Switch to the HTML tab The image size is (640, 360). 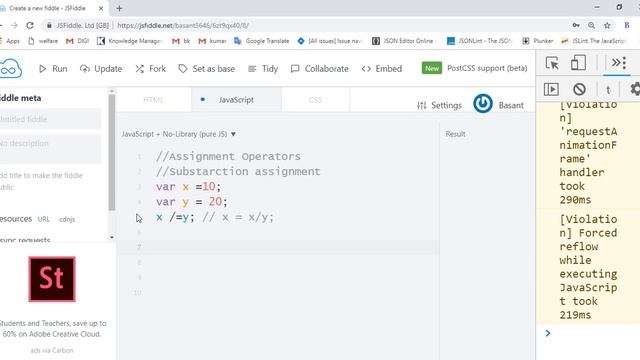[153, 100]
